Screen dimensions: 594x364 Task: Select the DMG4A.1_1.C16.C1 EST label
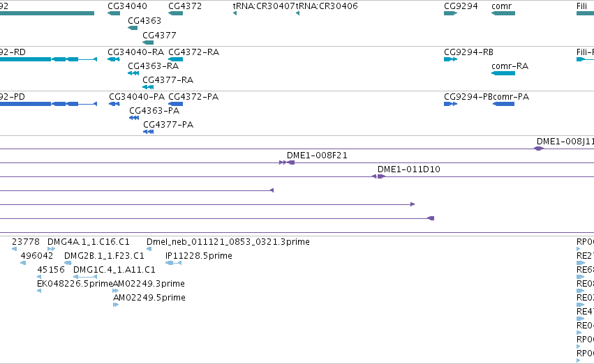[88, 241]
